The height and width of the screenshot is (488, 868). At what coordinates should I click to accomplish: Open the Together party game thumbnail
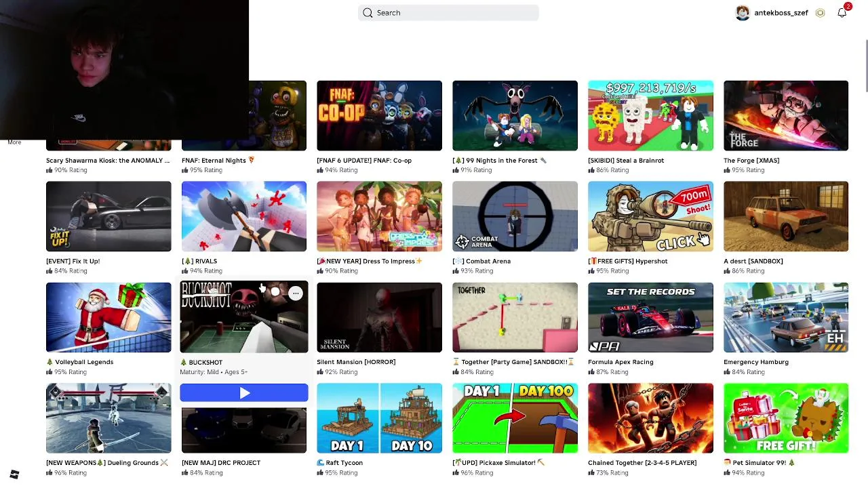point(515,317)
